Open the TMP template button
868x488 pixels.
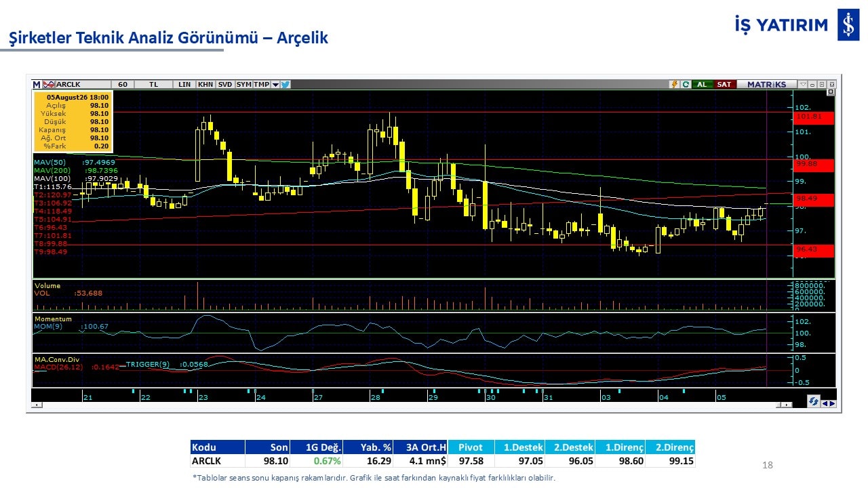pyautogui.click(x=262, y=85)
